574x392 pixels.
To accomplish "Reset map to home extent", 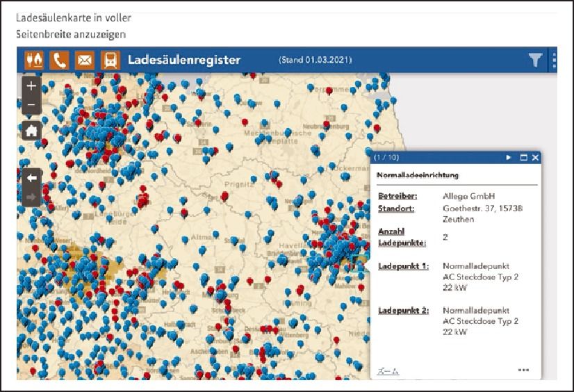I will 31,130.
